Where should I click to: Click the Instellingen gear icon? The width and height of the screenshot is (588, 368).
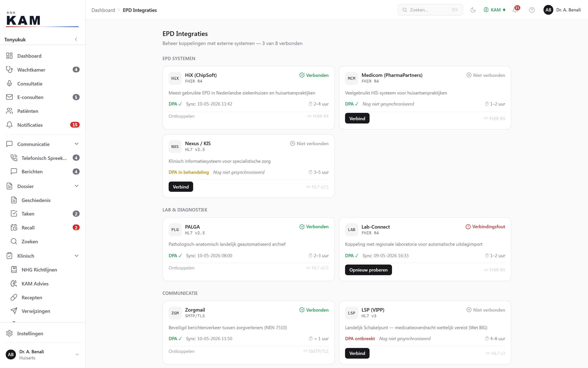pyautogui.click(x=9, y=333)
